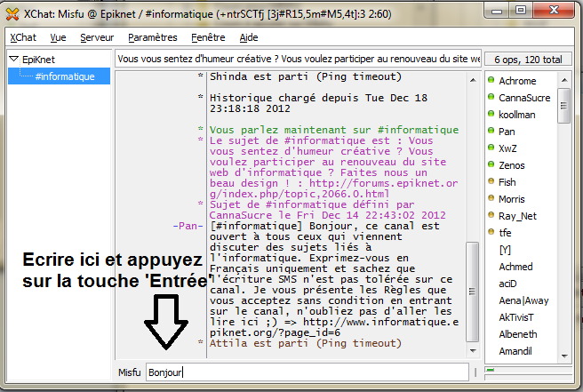The image size is (583, 392).
Task: Click the -Pan- notice nickname
Action: point(188,226)
